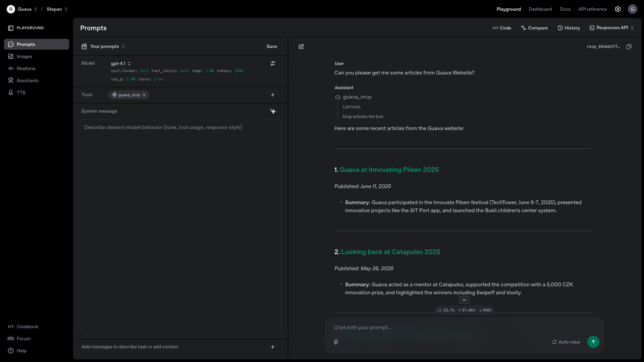Viewport: 644px width, 362px height.
Task: Click the guava_mcp tool chip
Action: pos(129,95)
